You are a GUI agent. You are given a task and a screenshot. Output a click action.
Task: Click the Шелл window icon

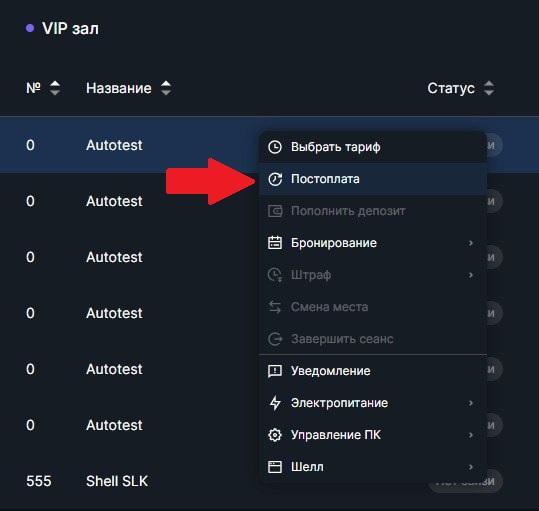click(275, 467)
